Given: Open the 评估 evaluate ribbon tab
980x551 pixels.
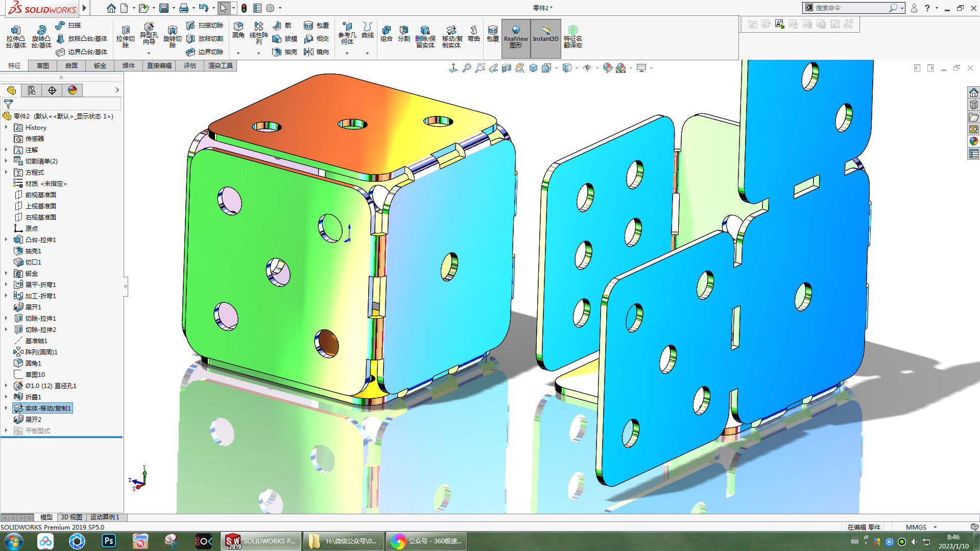Looking at the screenshot, I should pos(190,65).
